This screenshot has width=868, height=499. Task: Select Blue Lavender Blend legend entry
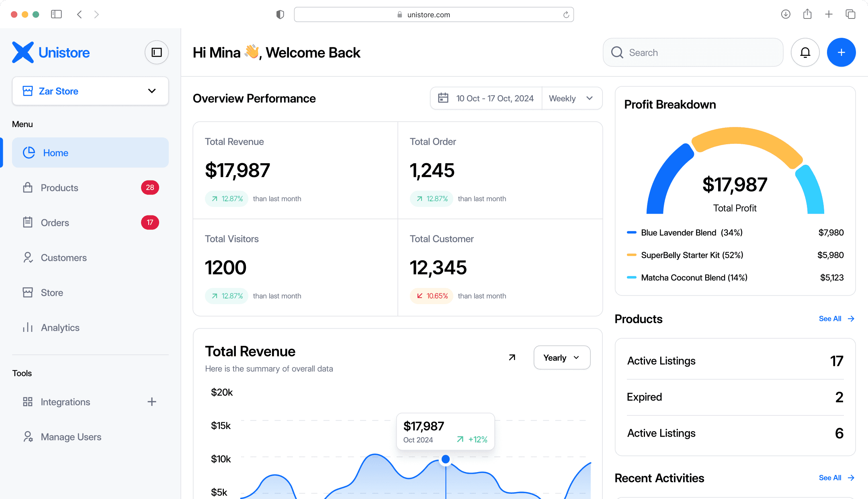point(735,233)
